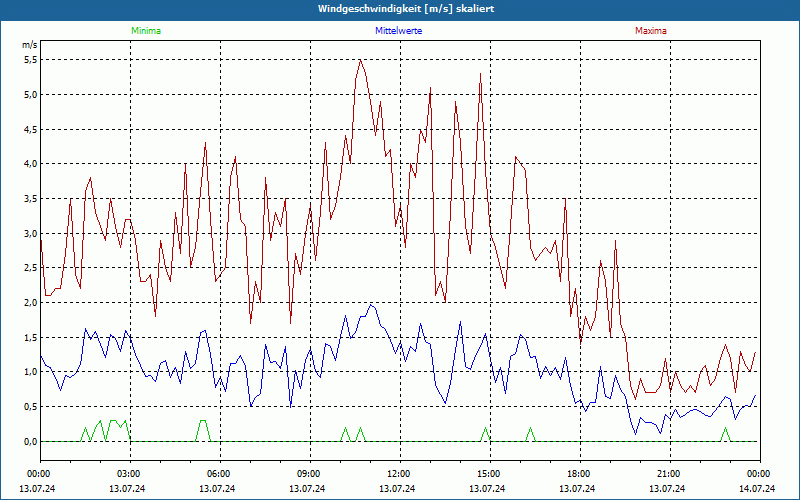This screenshot has width=800, height=500.
Task: Click the 0,5 y-axis value
Action: click(x=31, y=407)
